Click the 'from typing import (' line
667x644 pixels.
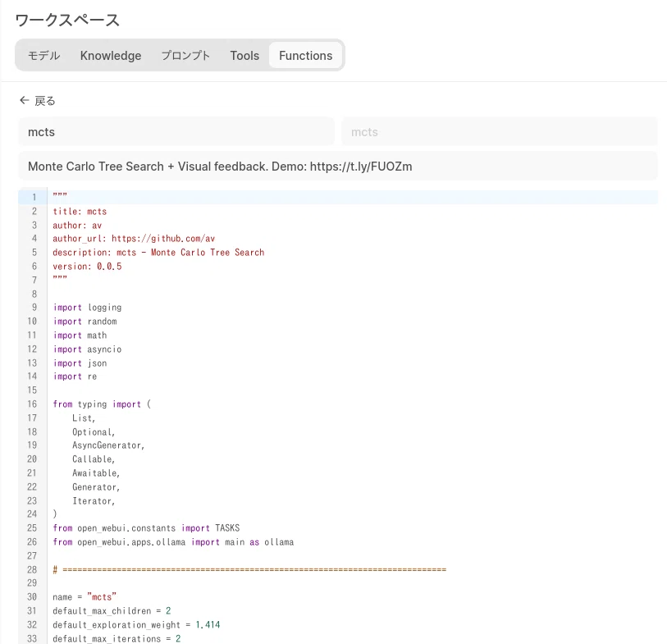102,404
